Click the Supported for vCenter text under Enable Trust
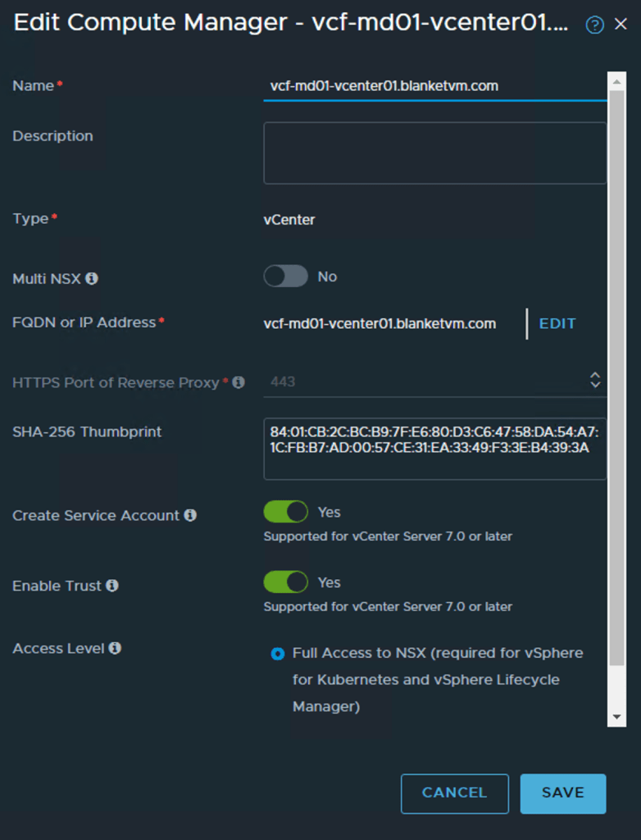 [388, 606]
